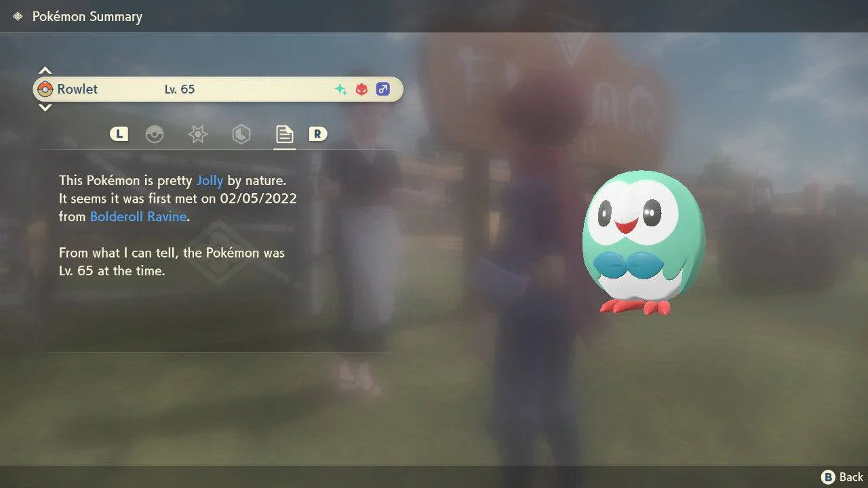This screenshot has width=868, height=488.
Task: Click the 'Lv. 65 at the time.' line
Action: click(112, 270)
